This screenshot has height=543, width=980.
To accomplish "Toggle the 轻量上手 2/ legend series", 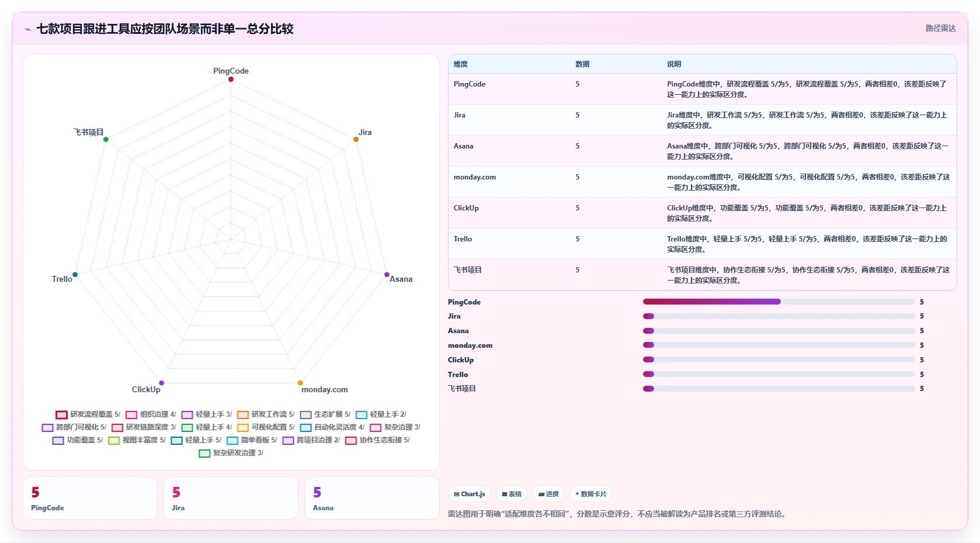I will coord(381,414).
